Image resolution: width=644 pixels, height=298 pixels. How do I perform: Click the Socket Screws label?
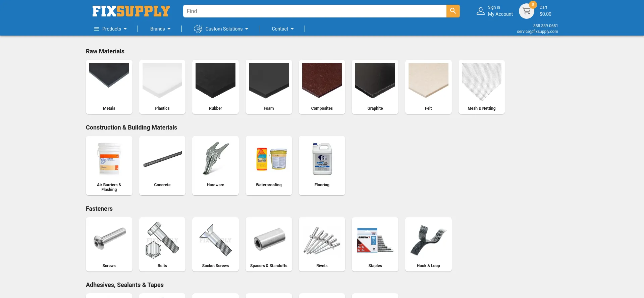tap(215, 266)
